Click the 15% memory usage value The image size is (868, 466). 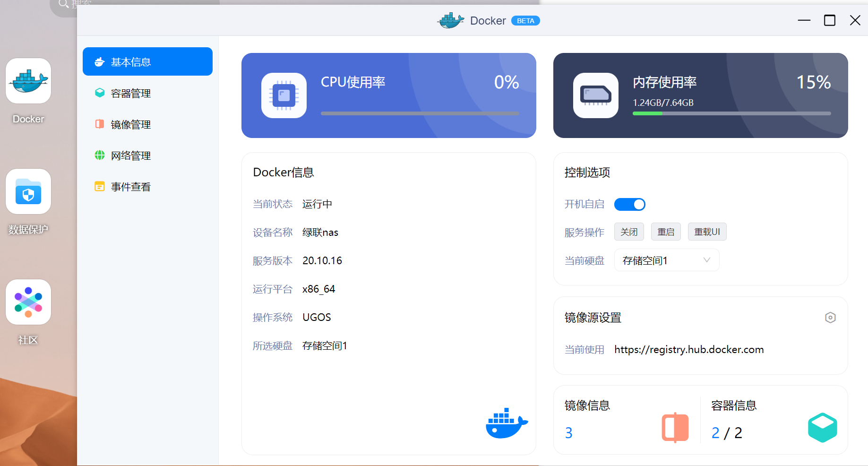coord(814,82)
